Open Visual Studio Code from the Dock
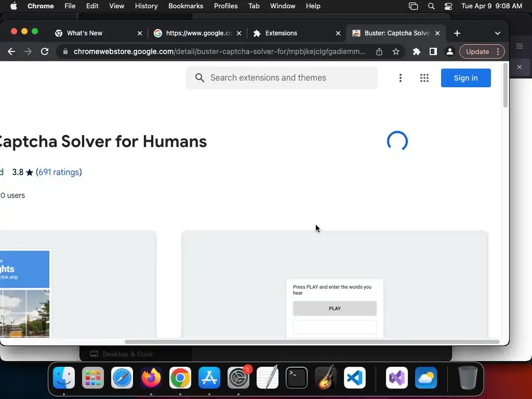Image resolution: width=532 pixels, height=399 pixels. 354,378
